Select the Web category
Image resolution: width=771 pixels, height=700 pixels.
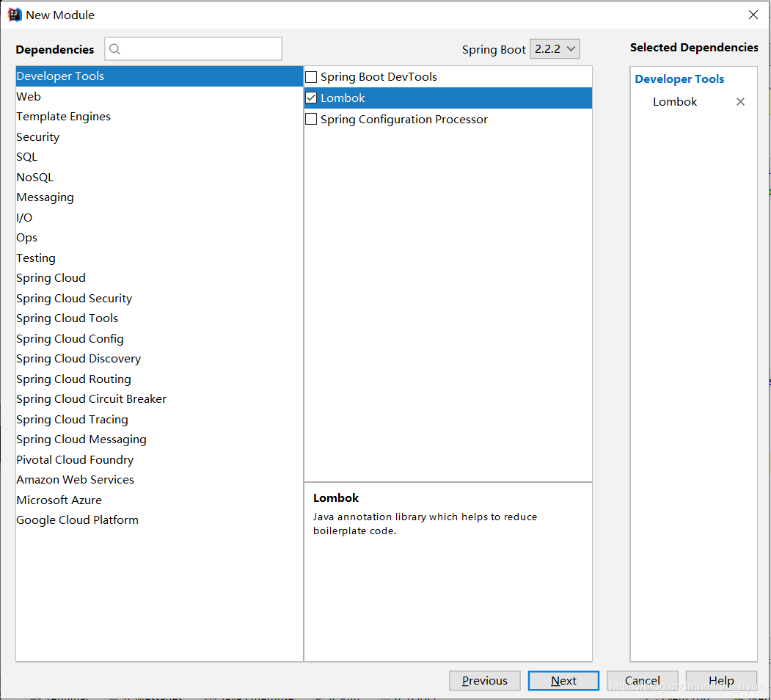click(159, 96)
